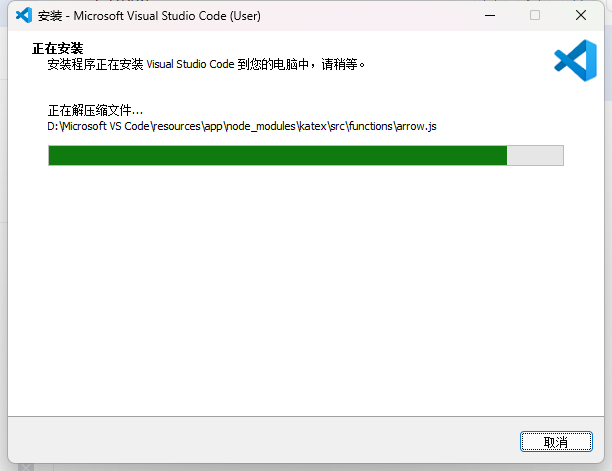Click the 取消 cancel button
This screenshot has width=612, height=471.
tap(556, 442)
